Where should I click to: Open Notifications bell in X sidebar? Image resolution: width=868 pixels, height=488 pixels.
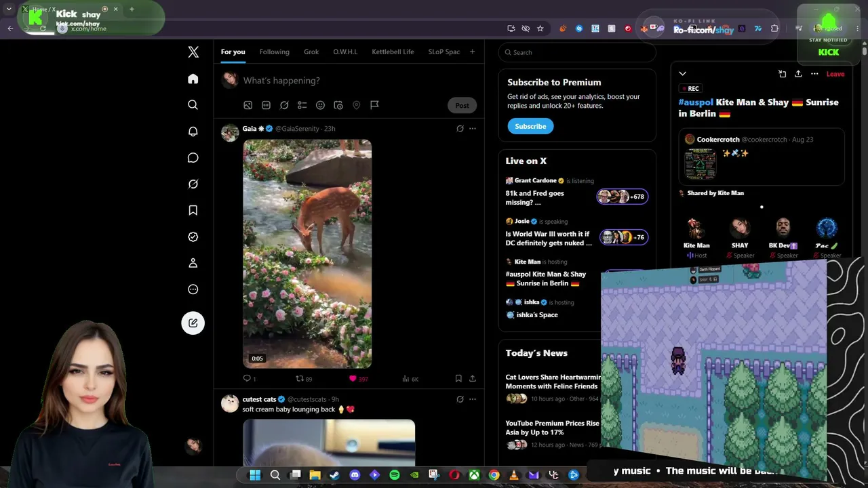point(193,131)
